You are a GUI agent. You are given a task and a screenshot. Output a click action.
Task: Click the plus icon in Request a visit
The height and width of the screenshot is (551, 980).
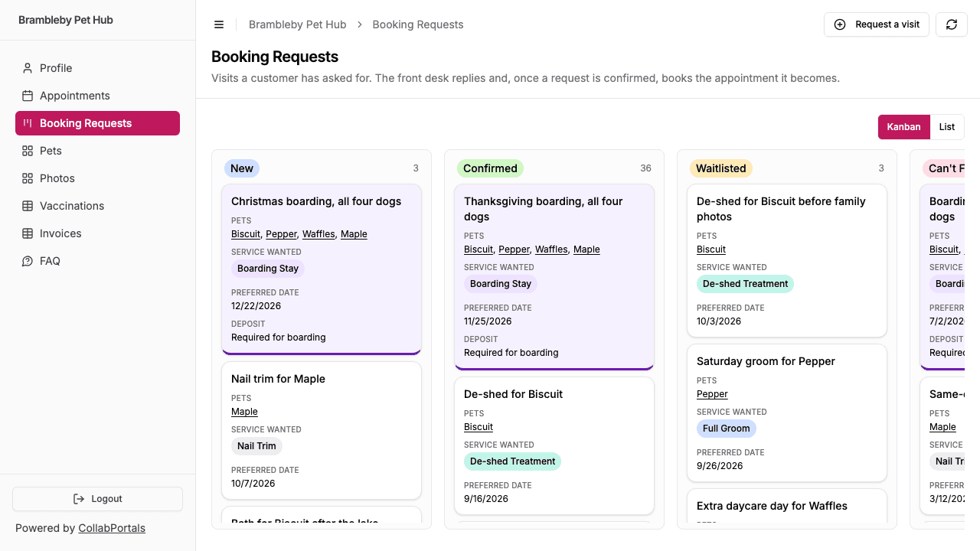point(840,24)
